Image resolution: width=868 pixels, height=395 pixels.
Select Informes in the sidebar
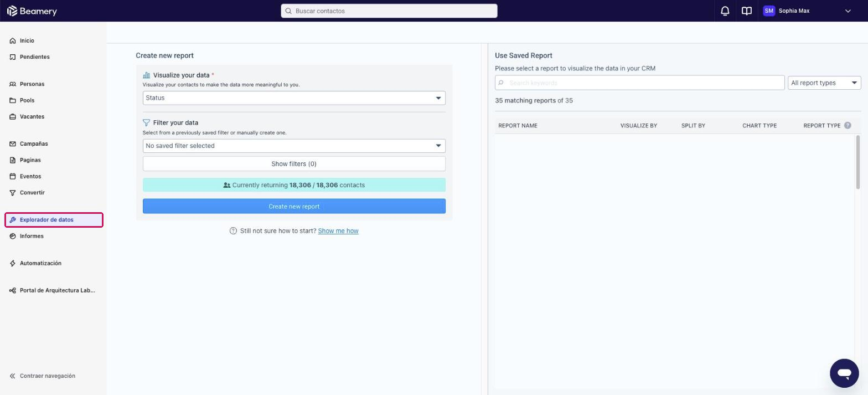coord(32,236)
